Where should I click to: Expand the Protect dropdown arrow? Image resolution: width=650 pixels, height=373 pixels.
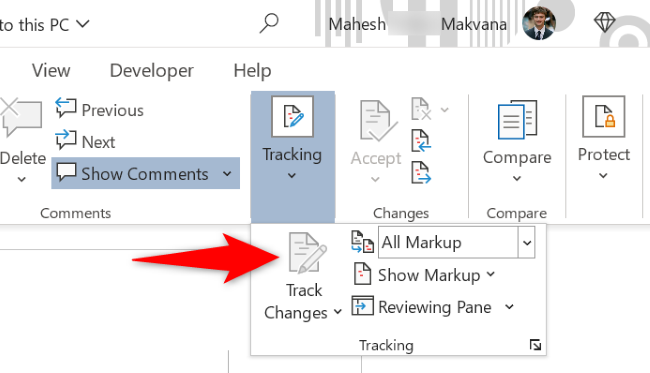point(604,176)
